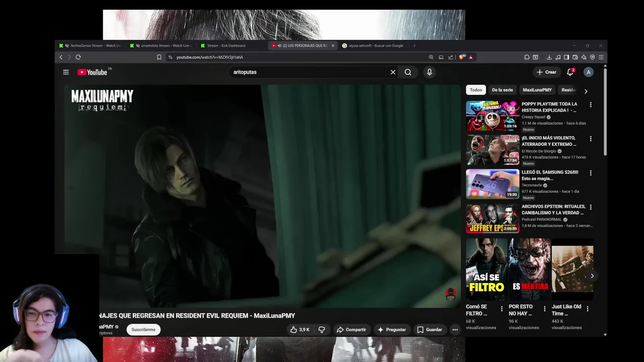Click the Compartir button
Viewport: 644px width, 362px height.
pos(351,330)
